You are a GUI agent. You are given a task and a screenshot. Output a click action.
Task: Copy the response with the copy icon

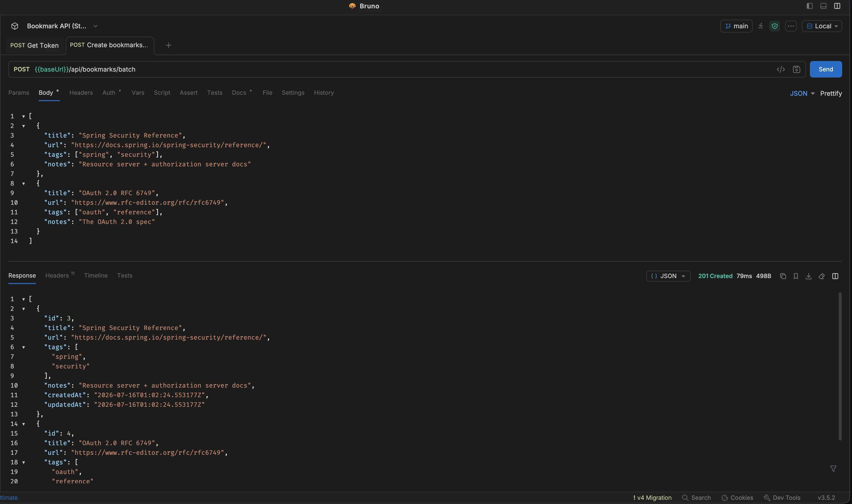click(783, 276)
